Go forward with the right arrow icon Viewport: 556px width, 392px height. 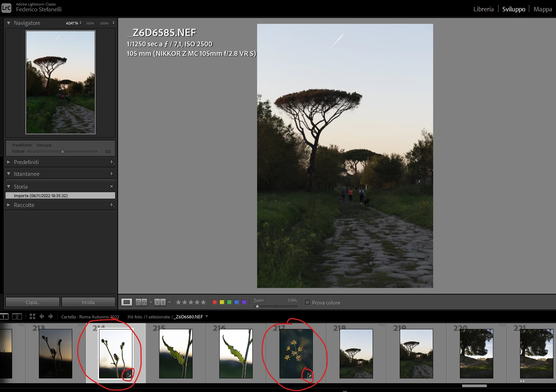(x=51, y=317)
